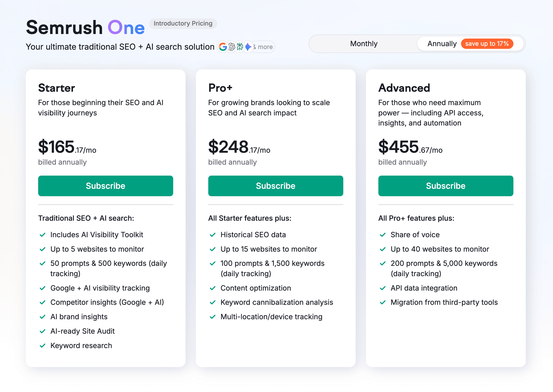Select the Annually billing option
This screenshot has width=553, height=392.
click(442, 44)
